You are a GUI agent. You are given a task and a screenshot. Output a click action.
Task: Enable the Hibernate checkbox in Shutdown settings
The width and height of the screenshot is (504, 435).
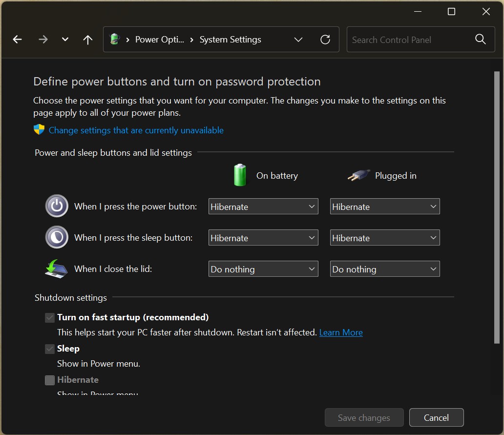50,380
